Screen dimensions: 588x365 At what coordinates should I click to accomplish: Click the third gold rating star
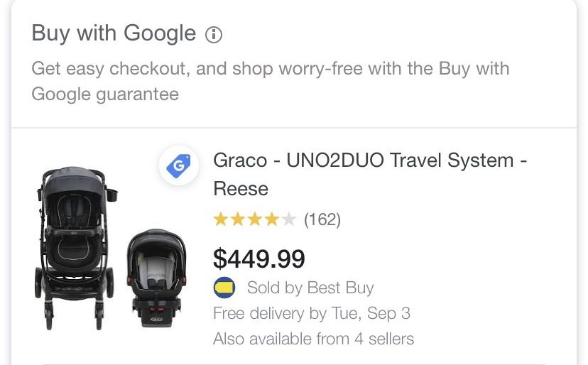[x=254, y=220]
